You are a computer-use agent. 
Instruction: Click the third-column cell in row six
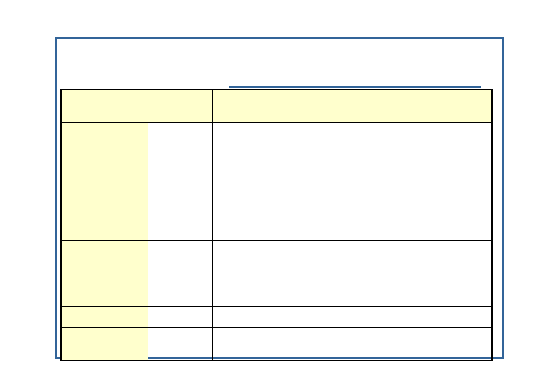click(272, 229)
